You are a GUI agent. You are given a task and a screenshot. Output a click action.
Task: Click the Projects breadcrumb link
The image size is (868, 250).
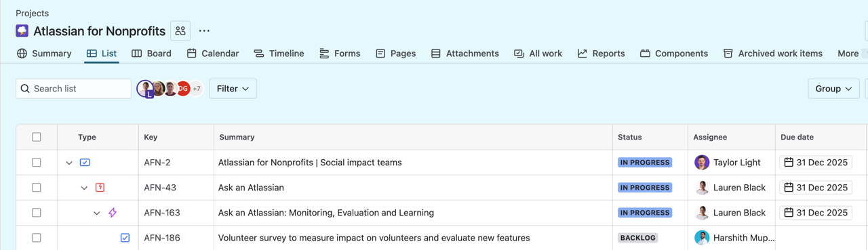(32, 13)
